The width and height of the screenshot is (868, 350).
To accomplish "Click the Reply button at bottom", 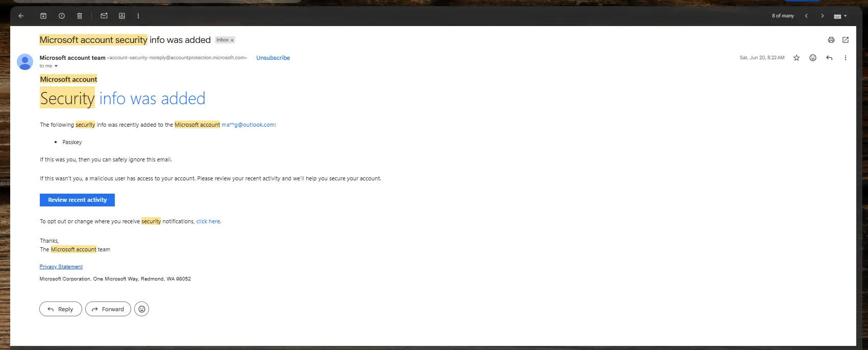I will [x=60, y=309].
